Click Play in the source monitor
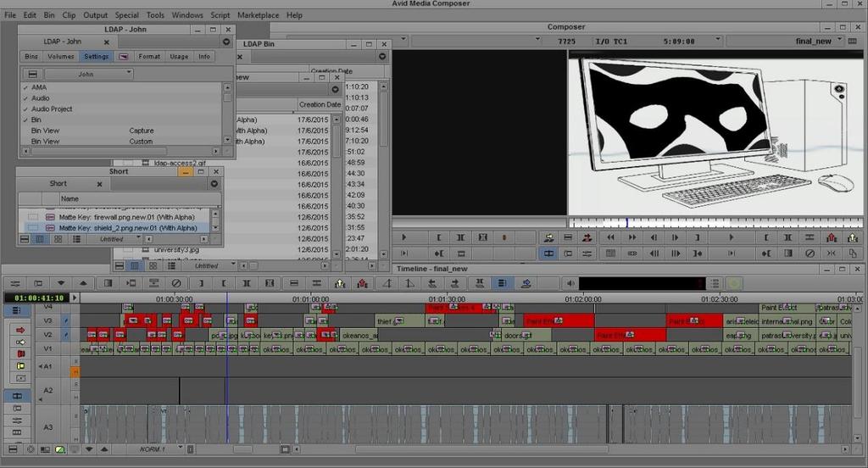Viewport: 868px width, 468px height. tap(403, 237)
